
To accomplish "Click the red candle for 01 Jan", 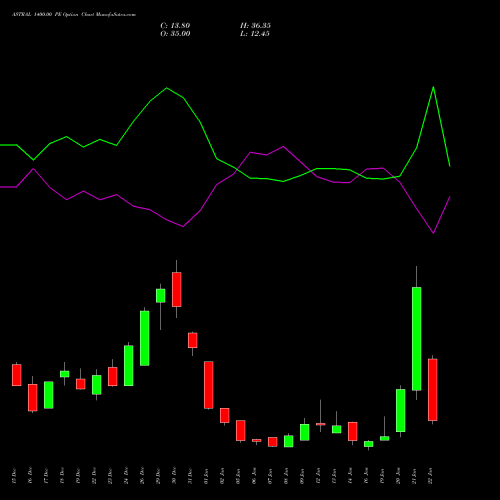I will [x=209, y=385].
